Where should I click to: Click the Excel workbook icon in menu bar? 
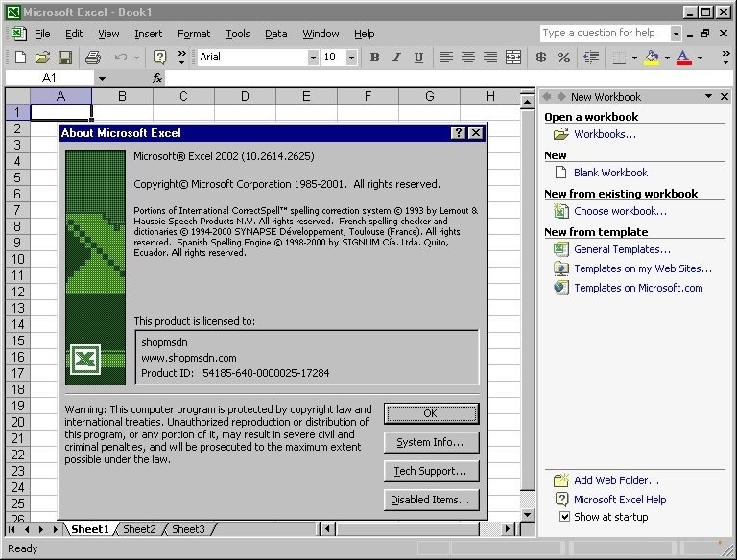(17, 34)
